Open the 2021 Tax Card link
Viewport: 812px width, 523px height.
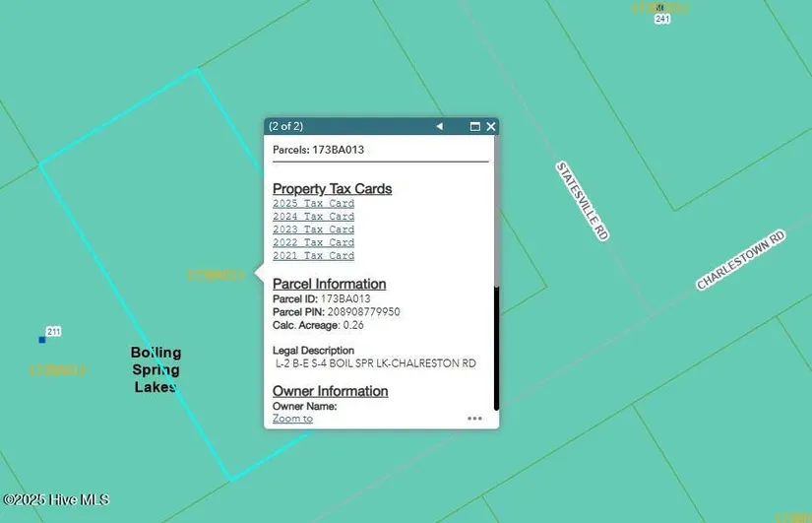(x=313, y=255)
